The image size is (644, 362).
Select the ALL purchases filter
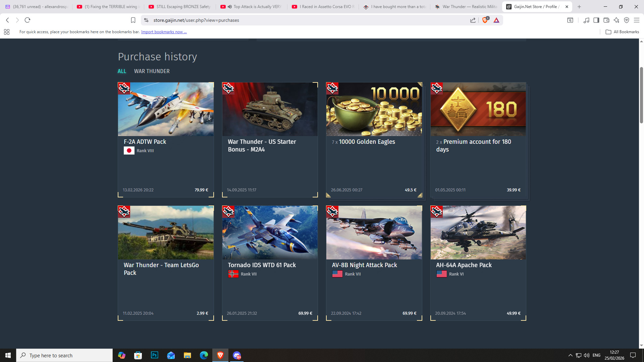pos(122,71)
